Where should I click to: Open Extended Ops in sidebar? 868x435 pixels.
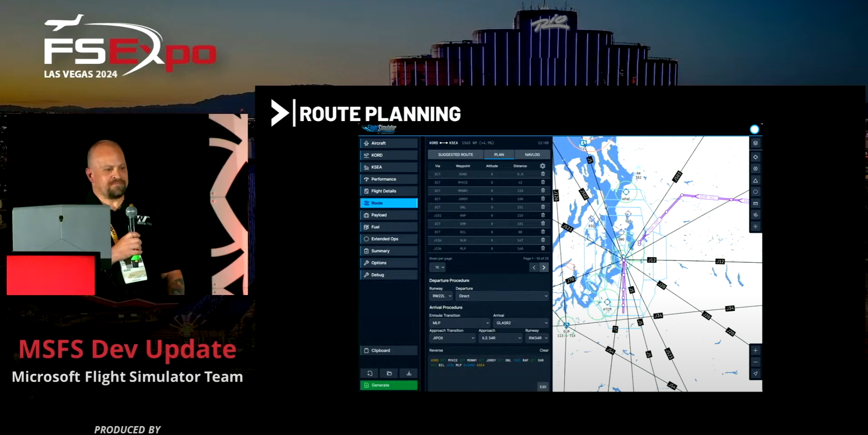pos(389,239)
